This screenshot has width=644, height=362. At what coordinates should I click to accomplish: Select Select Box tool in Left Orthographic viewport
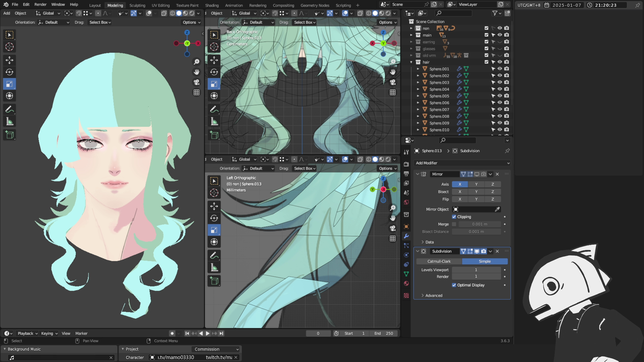tap(214, 181)
